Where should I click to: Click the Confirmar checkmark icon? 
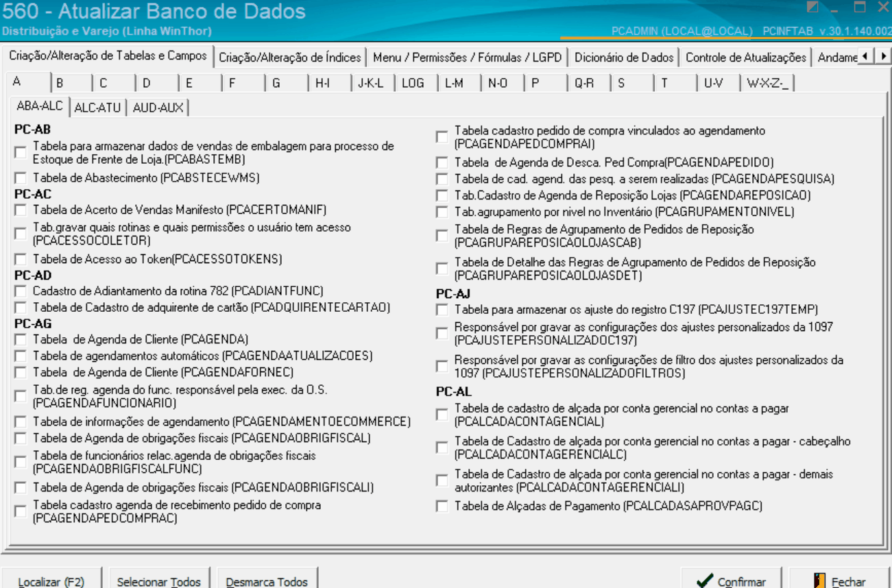pyautogui.click(x=704, y=581)
